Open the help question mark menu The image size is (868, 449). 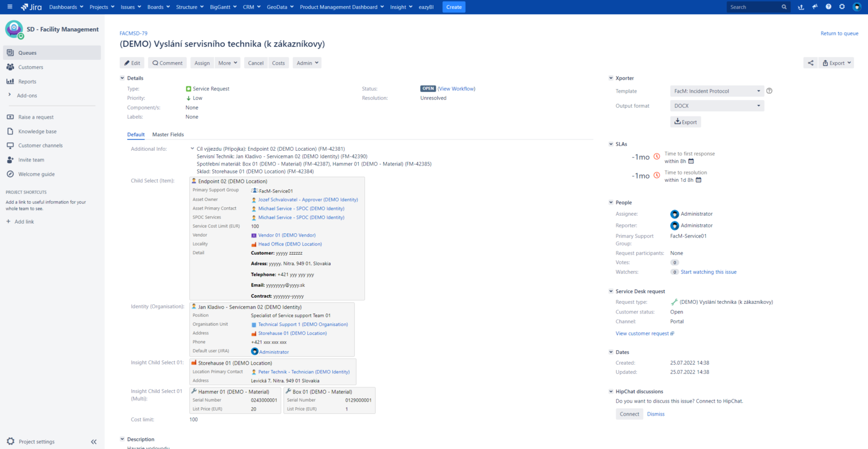[x=828, y=7]
